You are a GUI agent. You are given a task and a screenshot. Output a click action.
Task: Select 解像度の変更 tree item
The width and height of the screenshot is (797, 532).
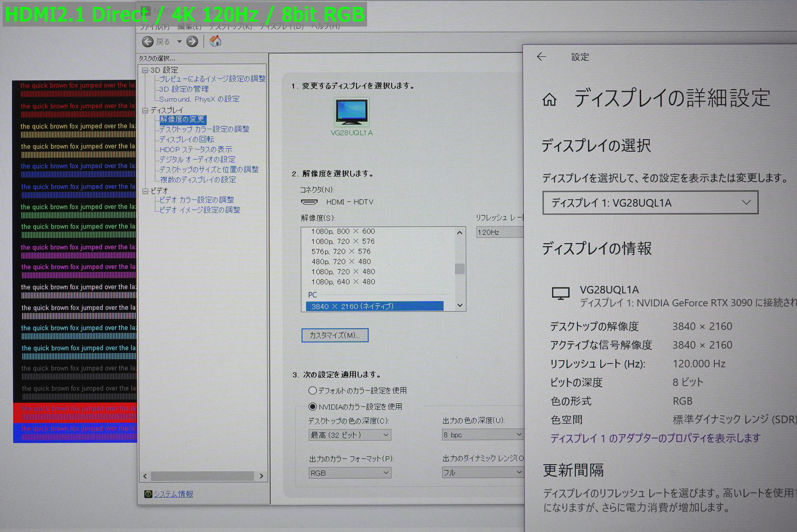coord(182,120)
